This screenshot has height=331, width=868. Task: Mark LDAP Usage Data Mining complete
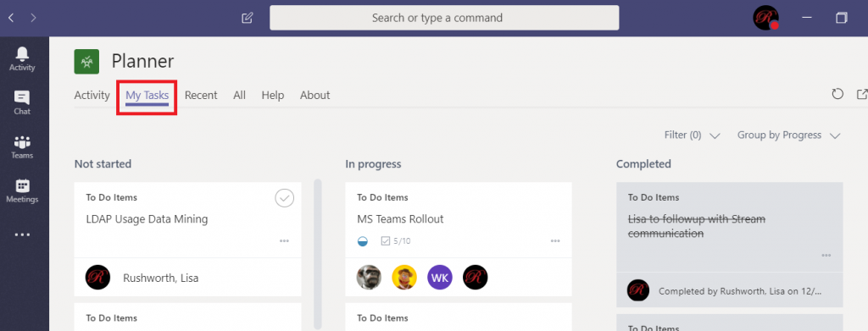285,198
